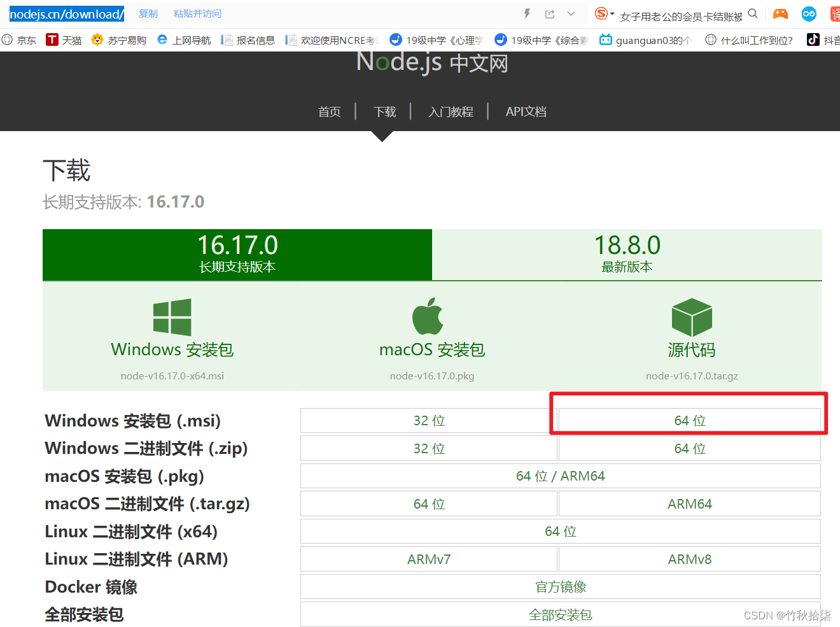Select the 16.17.0 长期支持版本 tab

[237, 254]
